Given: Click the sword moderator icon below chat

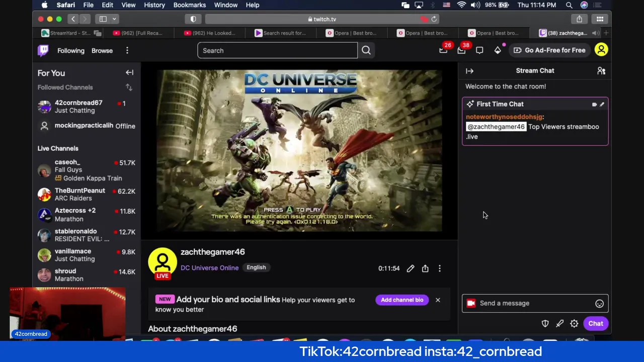Looking at the screenshot, I should point(559,324).
